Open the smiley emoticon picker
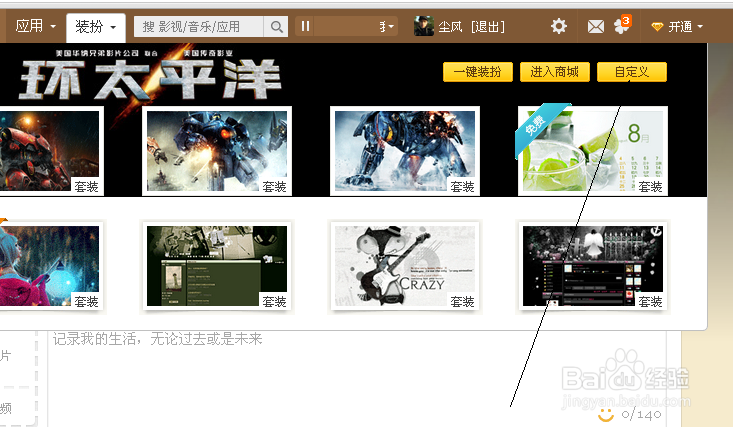Screen dimensions: 733x427 click(606, 414)
